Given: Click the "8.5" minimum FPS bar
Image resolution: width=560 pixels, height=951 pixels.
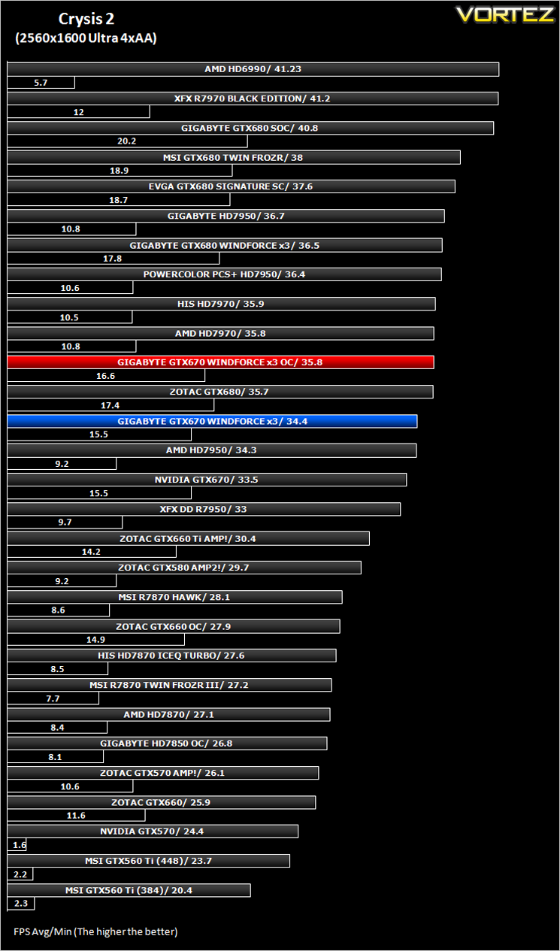Looking at the screenshot, I should (x=57, y=670).
